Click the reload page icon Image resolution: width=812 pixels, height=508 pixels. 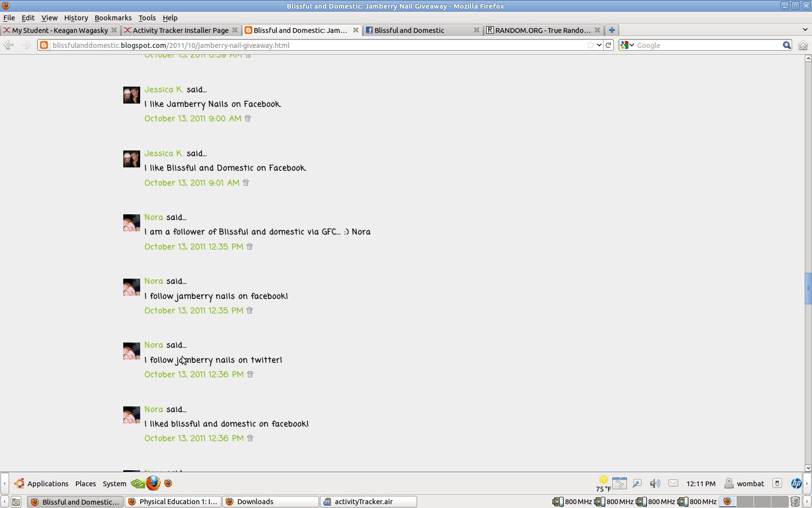pos(609,45)
